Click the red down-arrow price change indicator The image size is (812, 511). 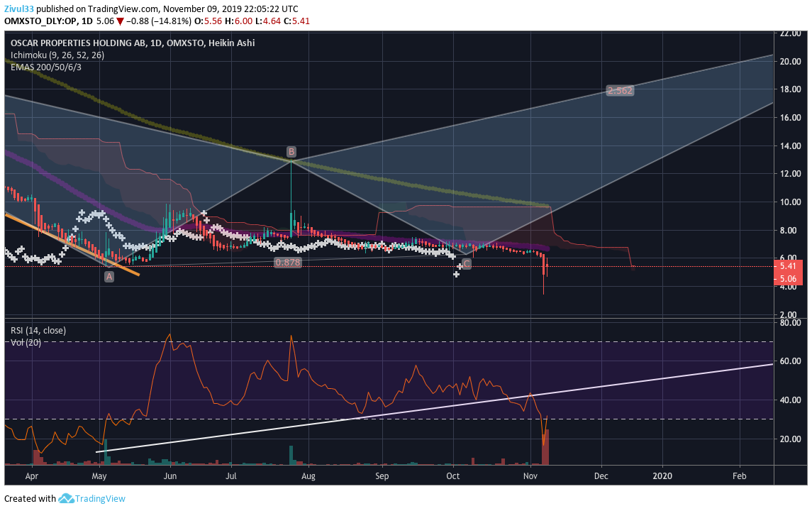pos(120,21)
